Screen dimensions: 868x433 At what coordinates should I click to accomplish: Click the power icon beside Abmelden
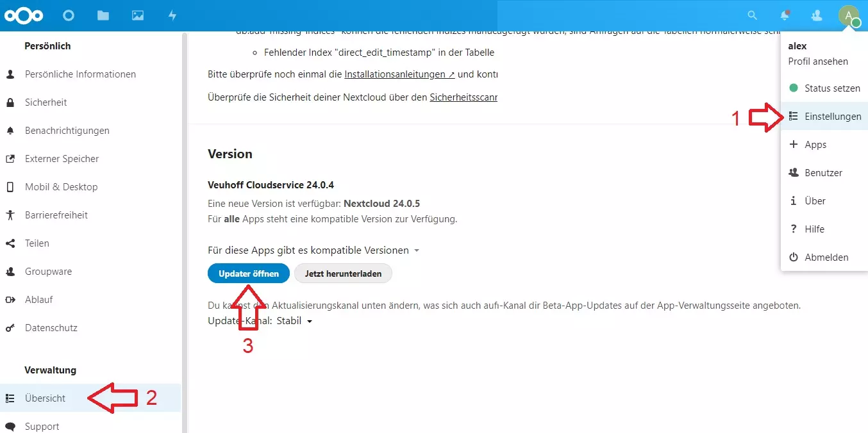(x=794, y=257)
